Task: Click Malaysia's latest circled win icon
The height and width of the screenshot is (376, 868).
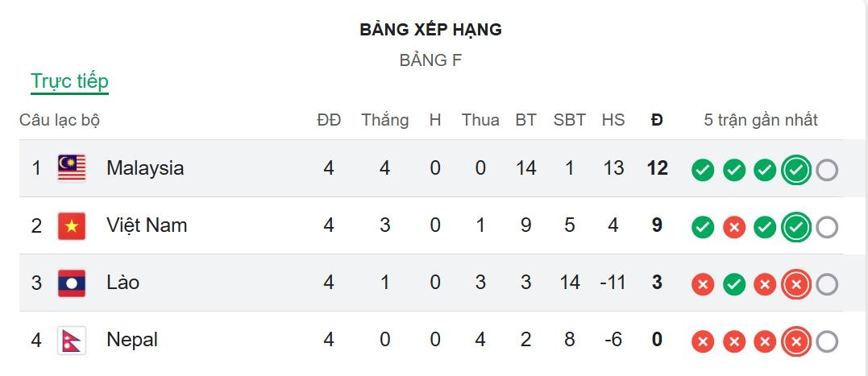Action: 796,170
